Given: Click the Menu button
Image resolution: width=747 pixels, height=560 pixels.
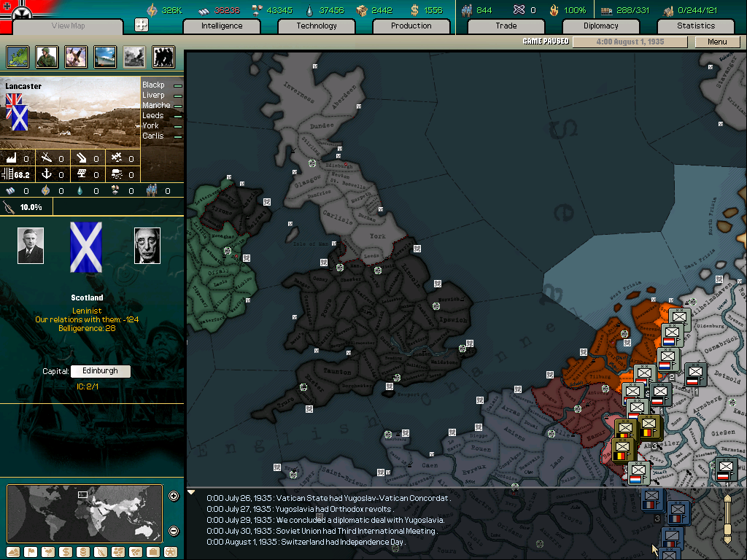Looking at the screenshot, I should pos(717,42).
